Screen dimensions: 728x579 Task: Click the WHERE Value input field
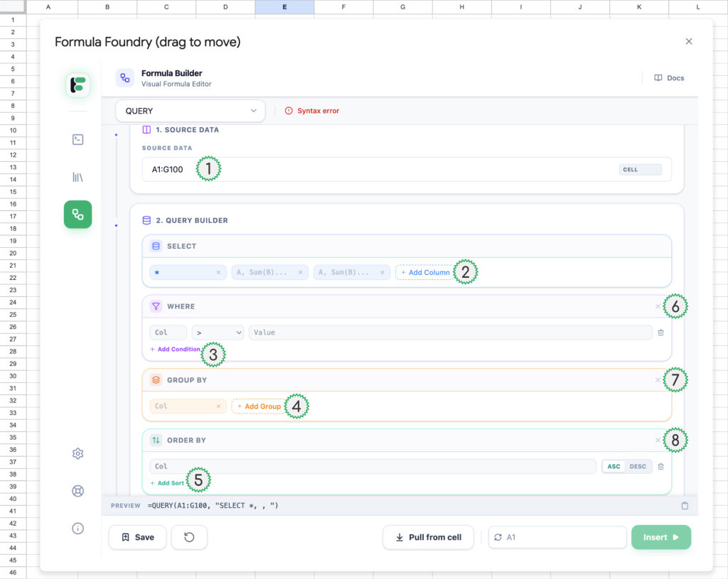click(449, 332)
